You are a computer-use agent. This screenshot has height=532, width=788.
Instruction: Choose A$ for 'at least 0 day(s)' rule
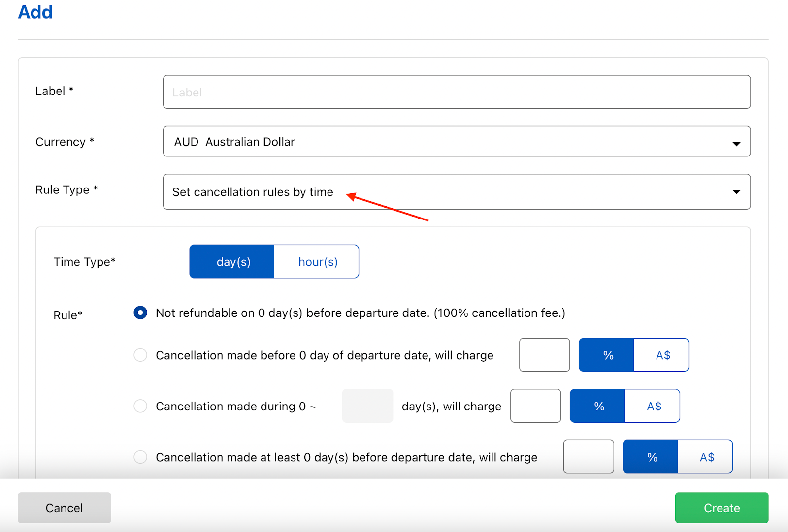[706, 457]
